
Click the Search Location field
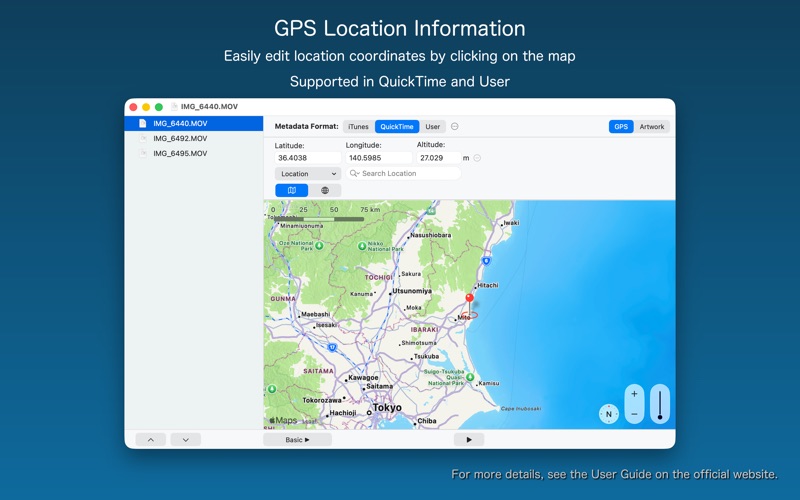(404, 173)
